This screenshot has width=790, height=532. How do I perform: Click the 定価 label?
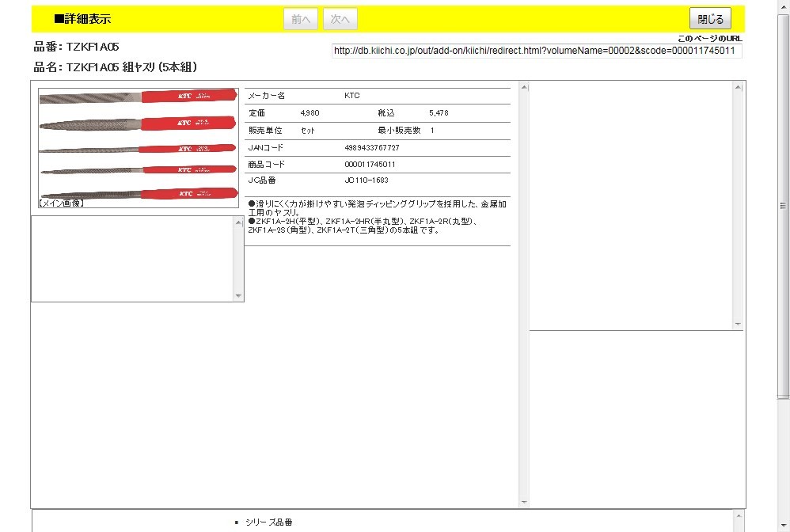point(256,113)
